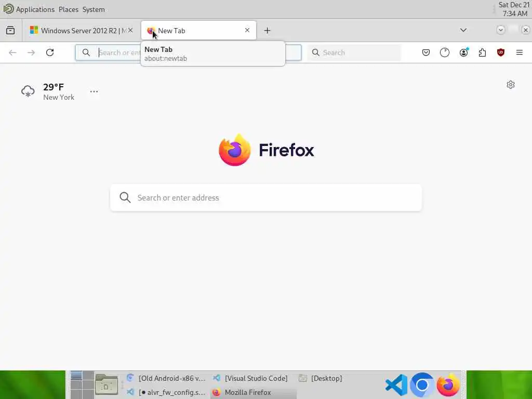Viewport: 532px width, 399px height.
Task: Open the workspace switcher in taskbar
Action: point(82,385)
